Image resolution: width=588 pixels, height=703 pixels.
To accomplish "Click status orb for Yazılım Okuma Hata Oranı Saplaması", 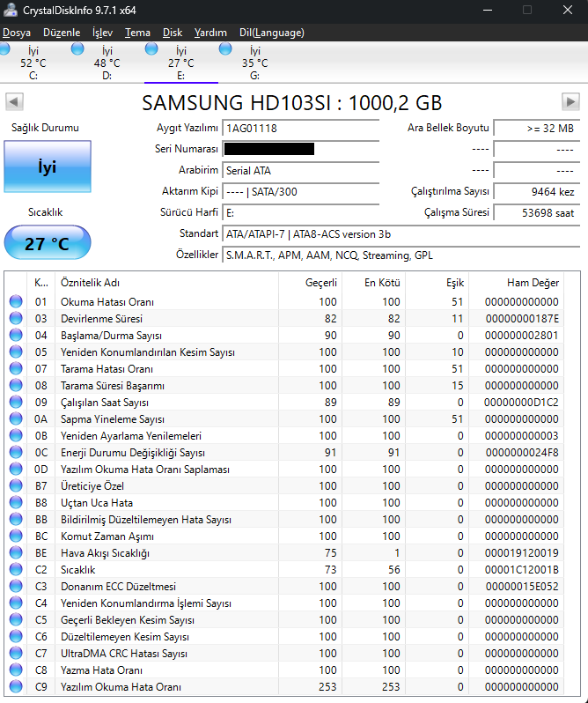I will [x=16, y=469].
